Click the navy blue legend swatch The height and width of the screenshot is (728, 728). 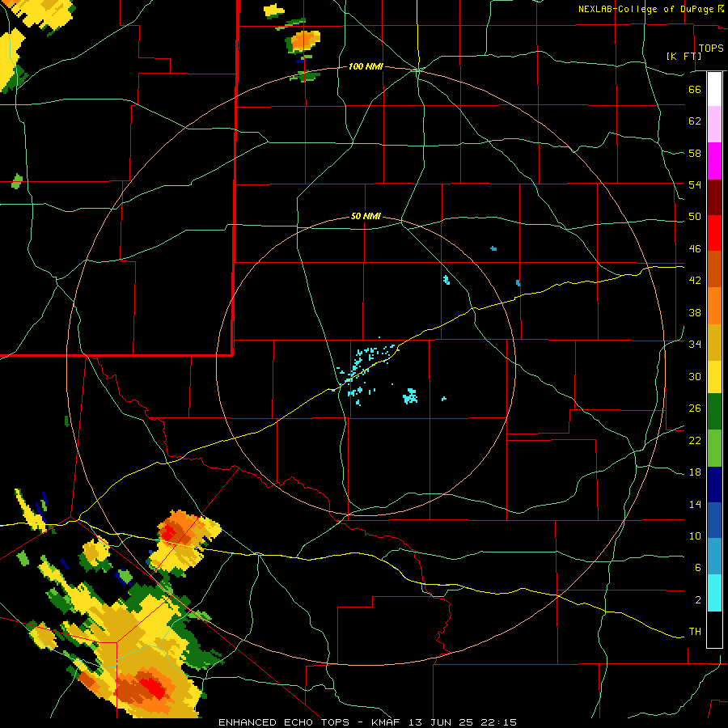[x=714, y=485]
